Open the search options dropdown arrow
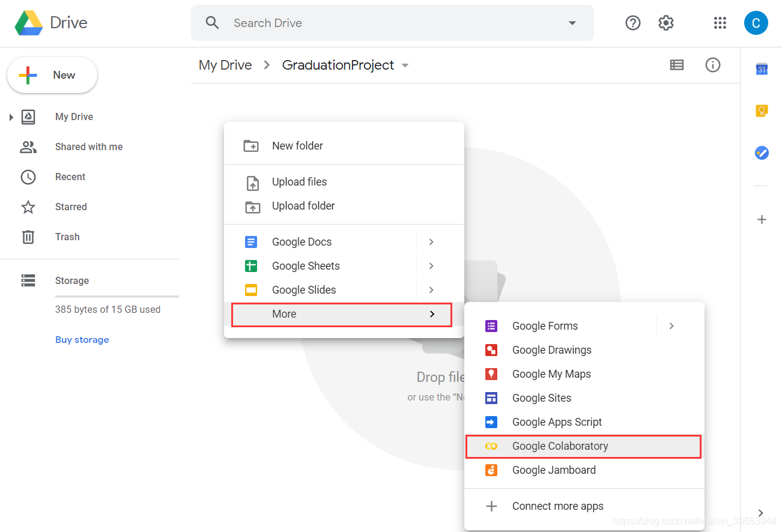782x532 pixels. (572, 23)
